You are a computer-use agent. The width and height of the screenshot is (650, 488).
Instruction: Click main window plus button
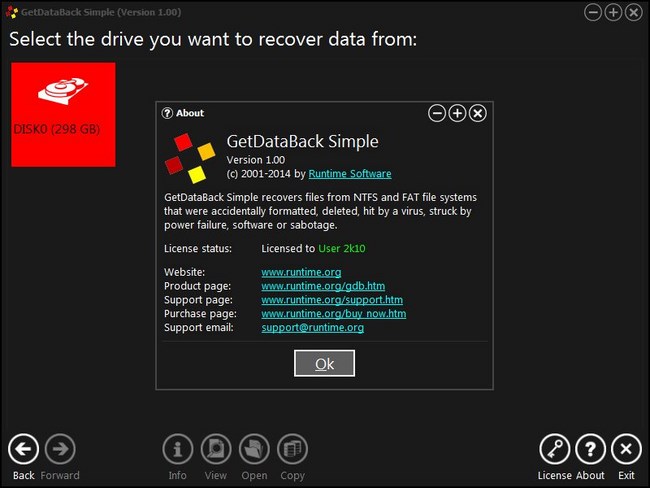(x=614, y=12)
